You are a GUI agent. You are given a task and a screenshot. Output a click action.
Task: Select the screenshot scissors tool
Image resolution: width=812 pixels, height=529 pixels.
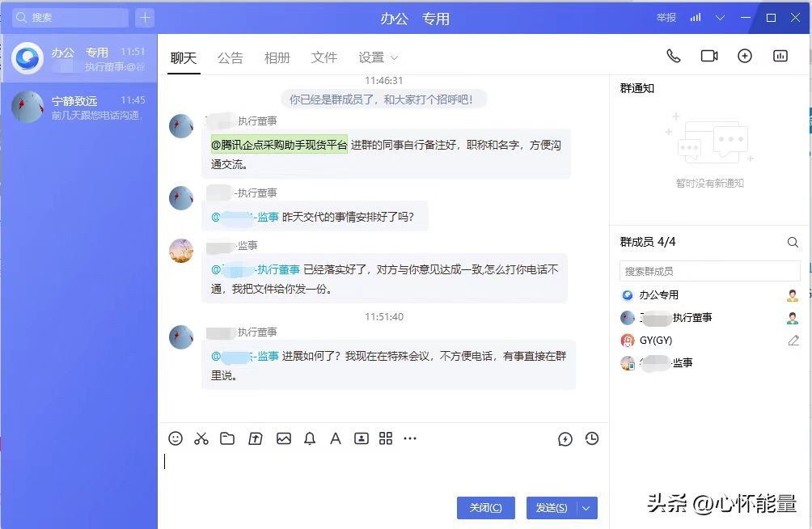pyautogui.click(x=201, y=438)
